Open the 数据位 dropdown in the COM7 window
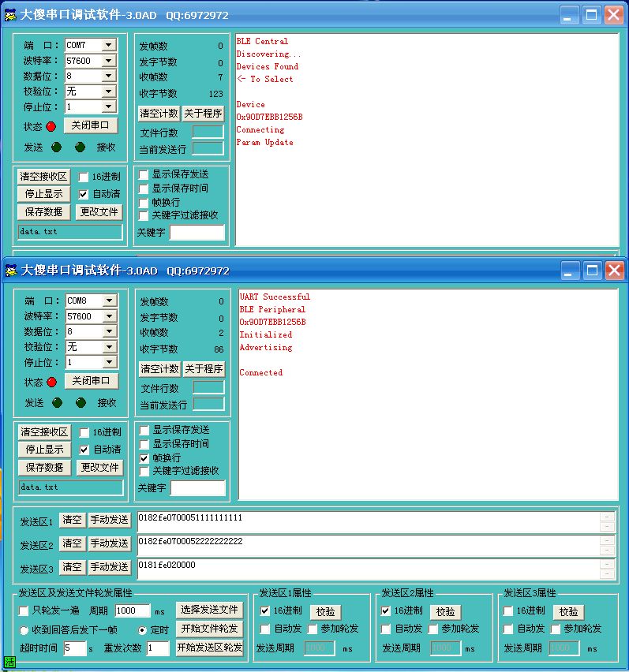Image resolution: width=629 pixels, height=672 pixels. [109, 76]
